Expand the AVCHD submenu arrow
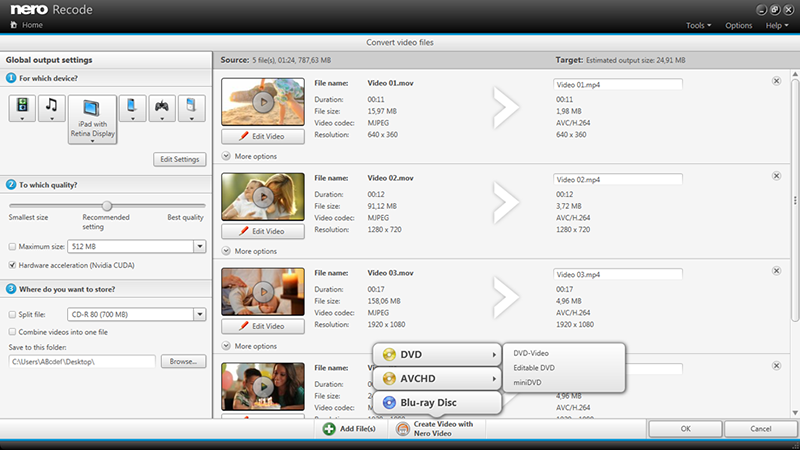The width and height of the screenshot is (800, 450). (494, 379)
